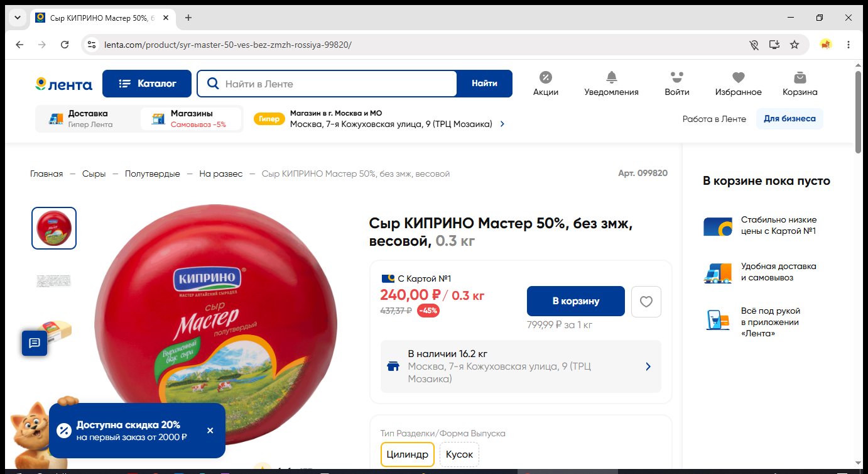Add product with В корзину button
The image size is (868, 474).
pyautogui.click(x=576, y=301)
